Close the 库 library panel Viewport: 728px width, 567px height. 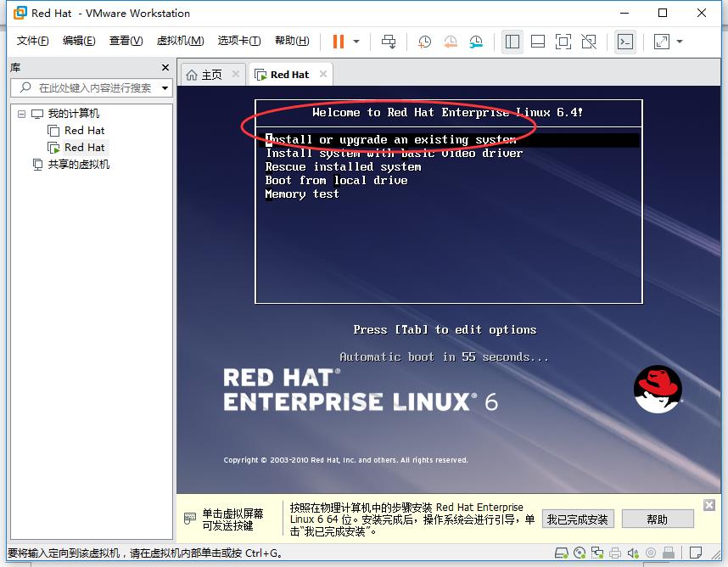tap(165, 67)
